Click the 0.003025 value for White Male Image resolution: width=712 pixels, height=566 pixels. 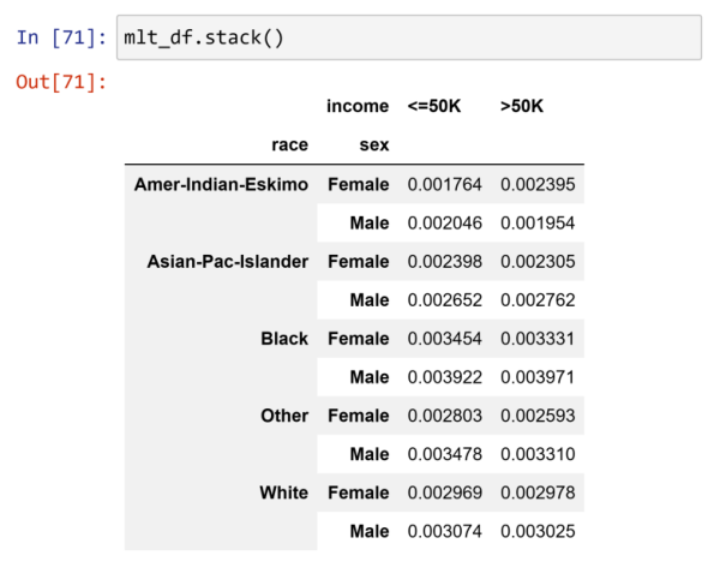pos(537,531)
